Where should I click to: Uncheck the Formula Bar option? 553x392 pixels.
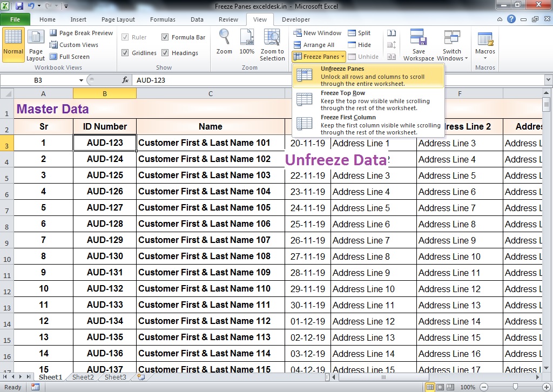point(165,37)
